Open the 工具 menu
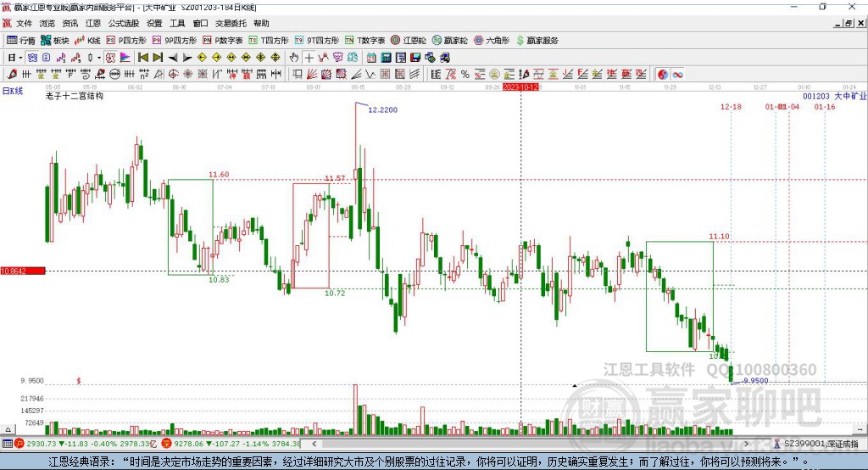The width and height of the screenshot is (868, 470). (x=177, y=23)
